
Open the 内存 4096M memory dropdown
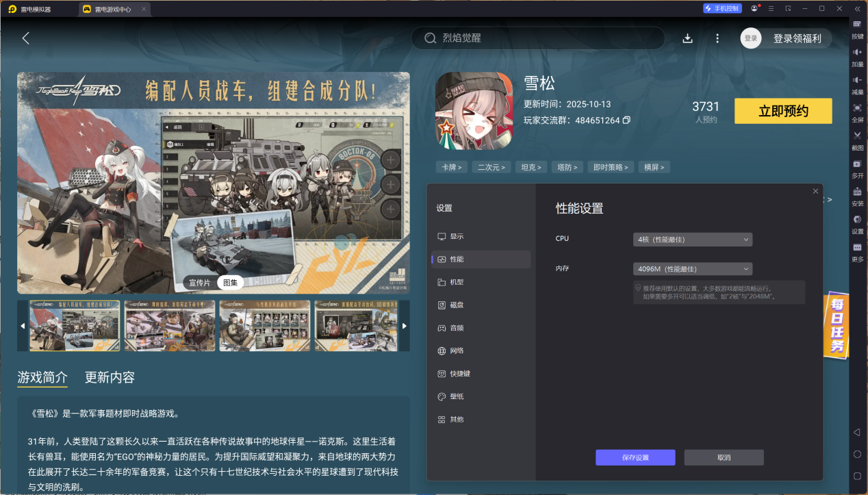[691, 268]
